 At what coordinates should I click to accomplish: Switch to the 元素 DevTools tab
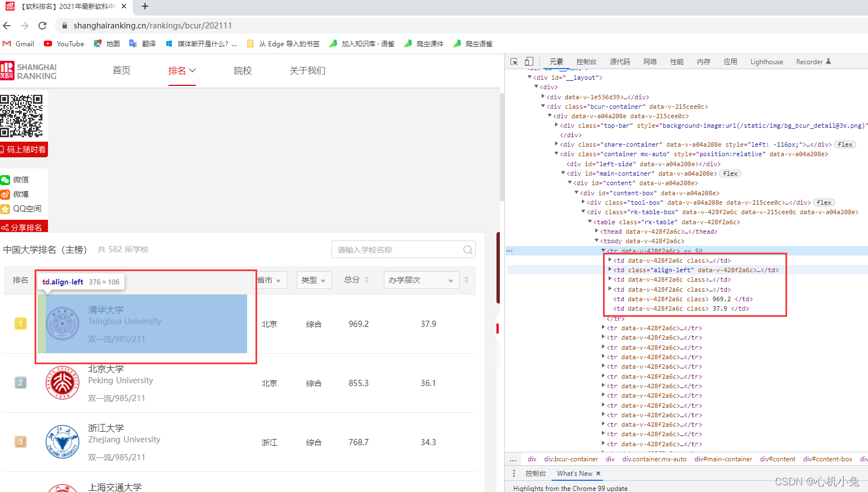click(x=556, y=61)
